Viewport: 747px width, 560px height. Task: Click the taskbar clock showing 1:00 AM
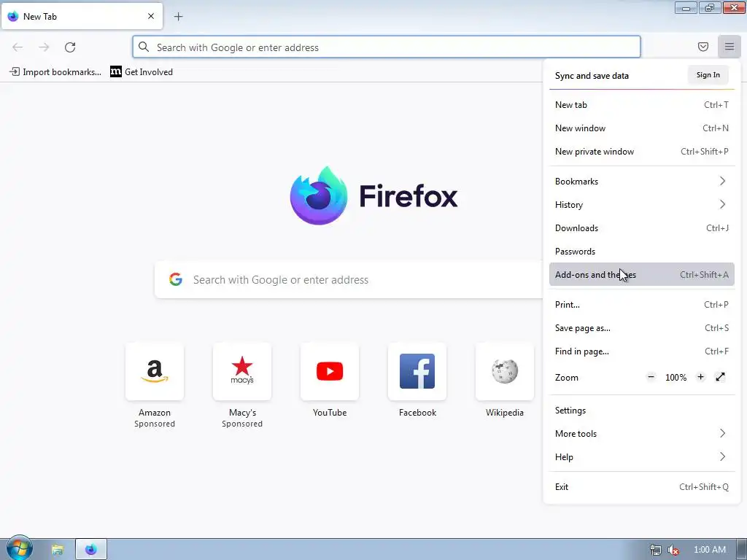709,550
